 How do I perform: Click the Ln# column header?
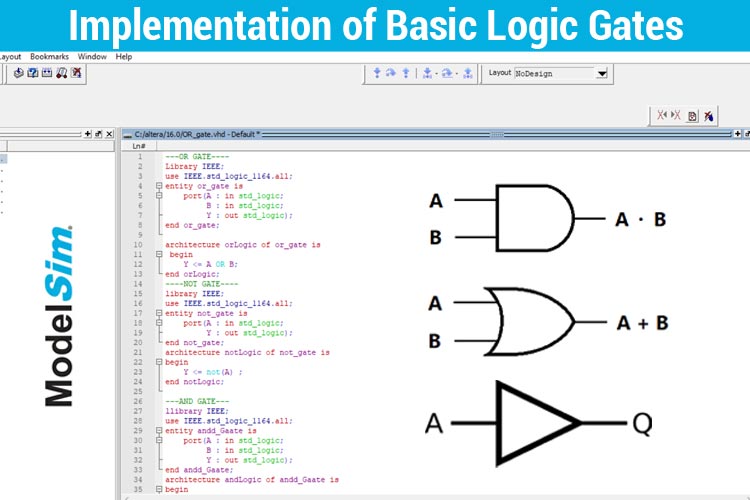(x=139, y=146)
